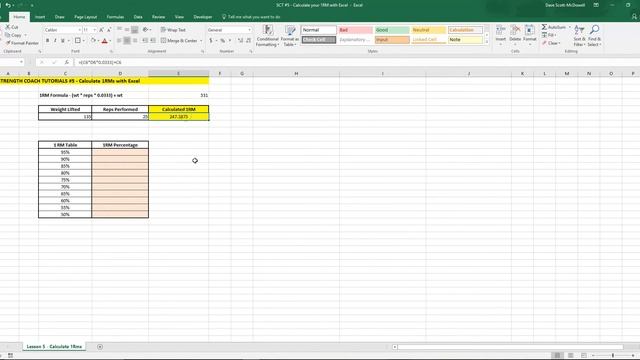Open the font name Calibri dropdown

pos(79,30)
